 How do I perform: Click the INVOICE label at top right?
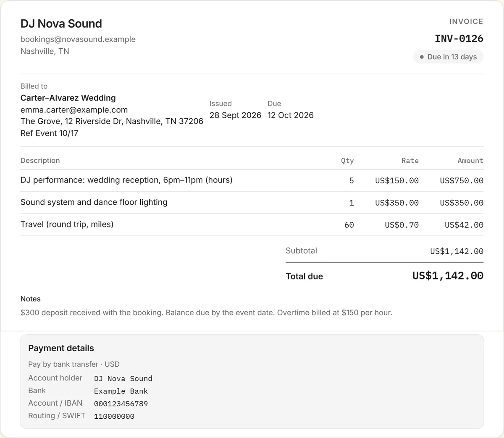tap(466, 21)
